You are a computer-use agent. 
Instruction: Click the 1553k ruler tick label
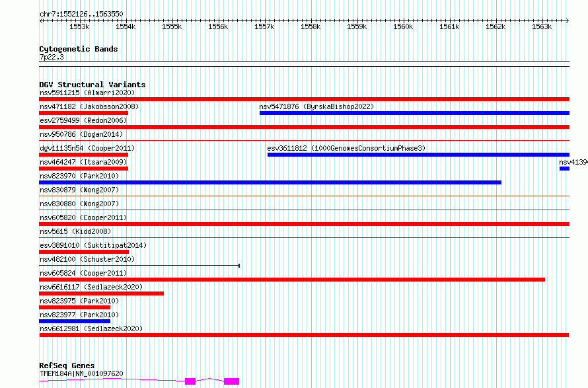click(79, 26)
